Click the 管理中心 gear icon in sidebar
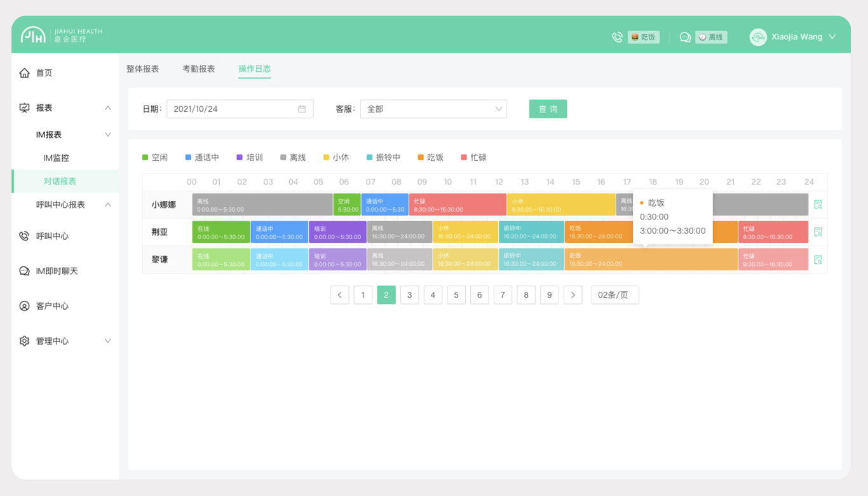The height and width of the screenshot is (496, 868). [24, 341]
